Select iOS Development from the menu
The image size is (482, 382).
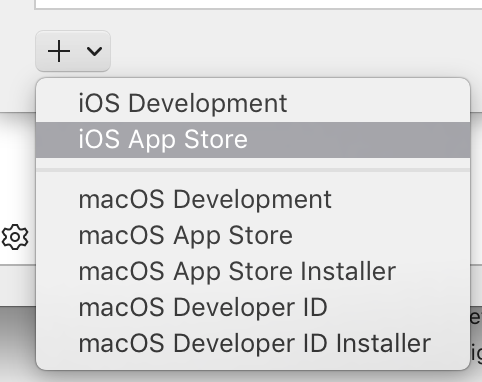[x=253, y=103]
